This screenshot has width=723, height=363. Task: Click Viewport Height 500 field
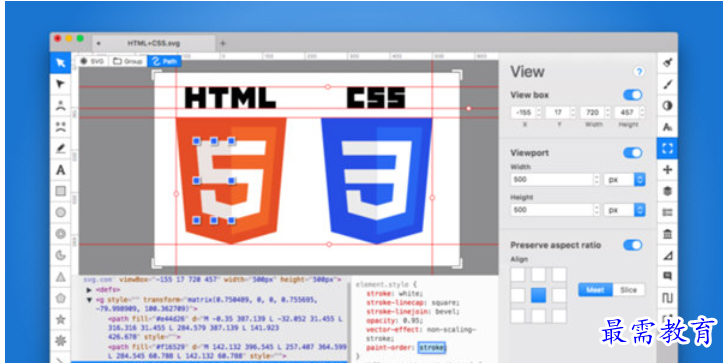click(552, 210)
